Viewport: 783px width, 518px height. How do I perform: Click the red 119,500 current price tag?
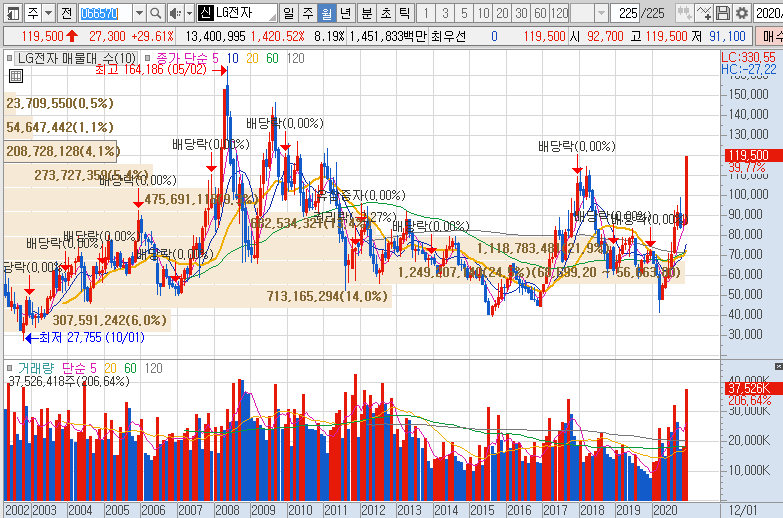click(x=754, y=155)
